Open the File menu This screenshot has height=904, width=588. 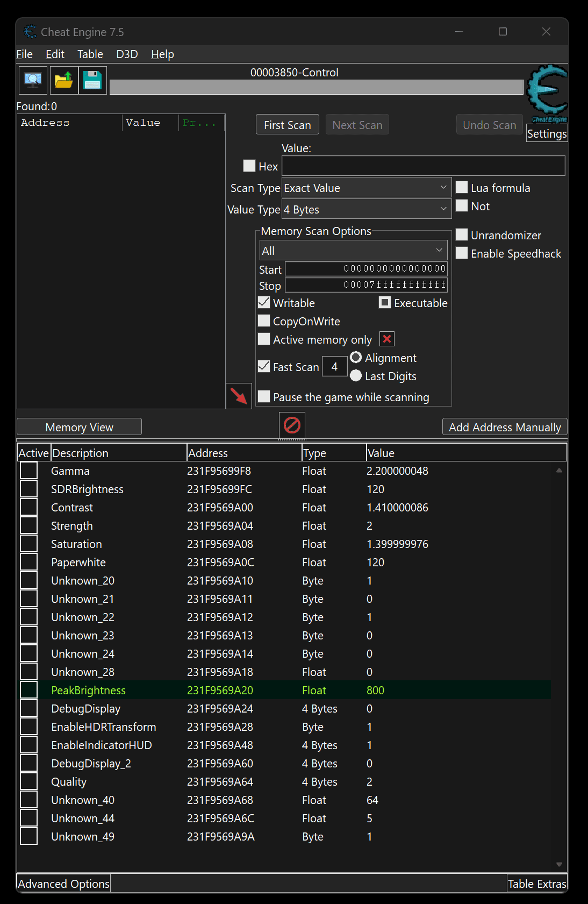24,54
